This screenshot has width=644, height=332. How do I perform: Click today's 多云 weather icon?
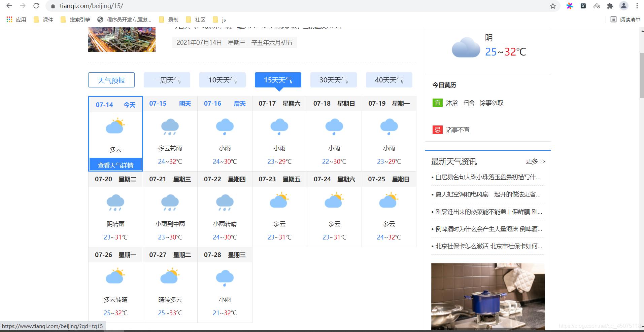115,126
